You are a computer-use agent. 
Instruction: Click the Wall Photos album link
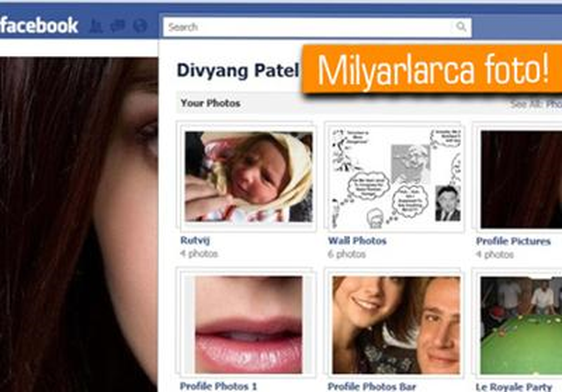[x=357, y=241]
